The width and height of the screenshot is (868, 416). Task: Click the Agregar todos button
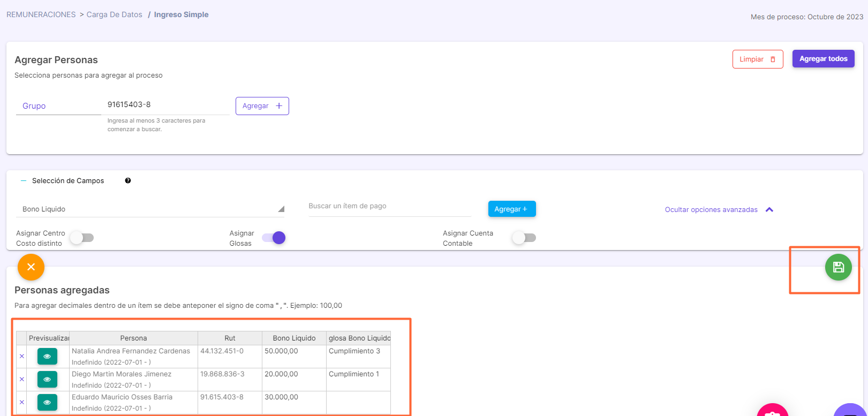824,59
